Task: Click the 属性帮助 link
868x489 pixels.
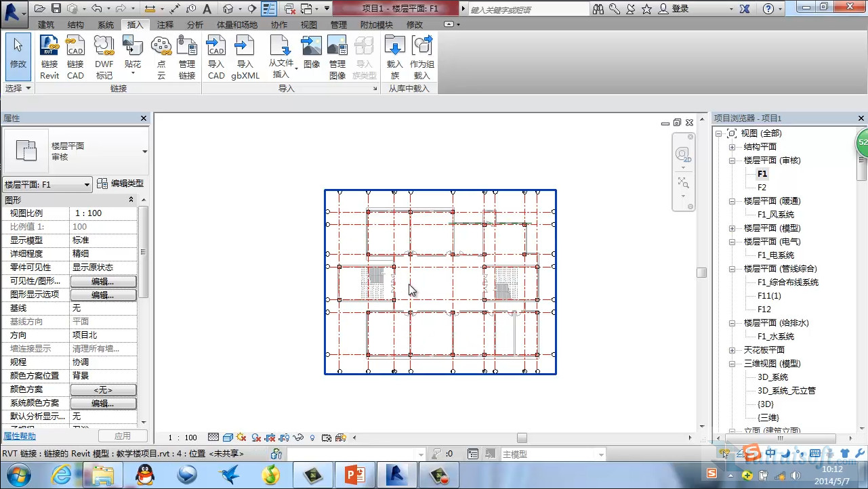Action: coord(20,436)
